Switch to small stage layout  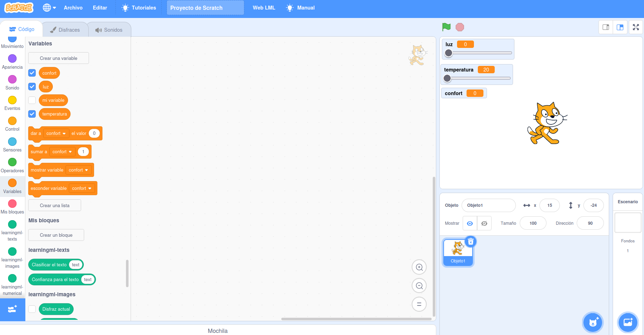tap(606, 27)
